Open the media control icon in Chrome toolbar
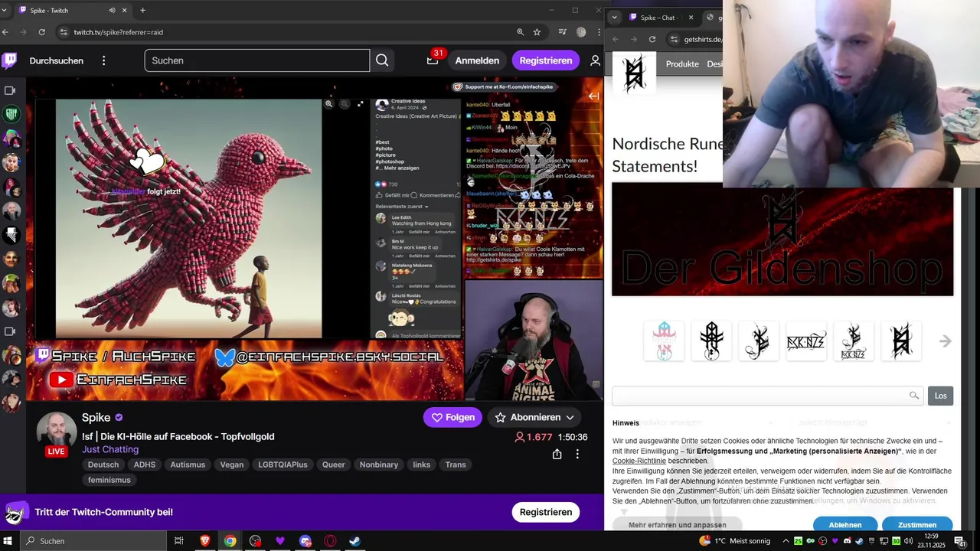Viewport: 980px width, 551px height. [x=563, y=32]
